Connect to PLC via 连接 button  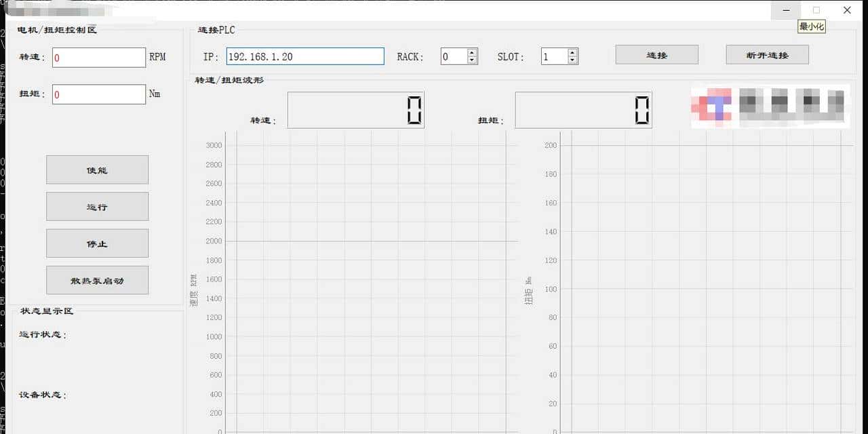(656, 55)
